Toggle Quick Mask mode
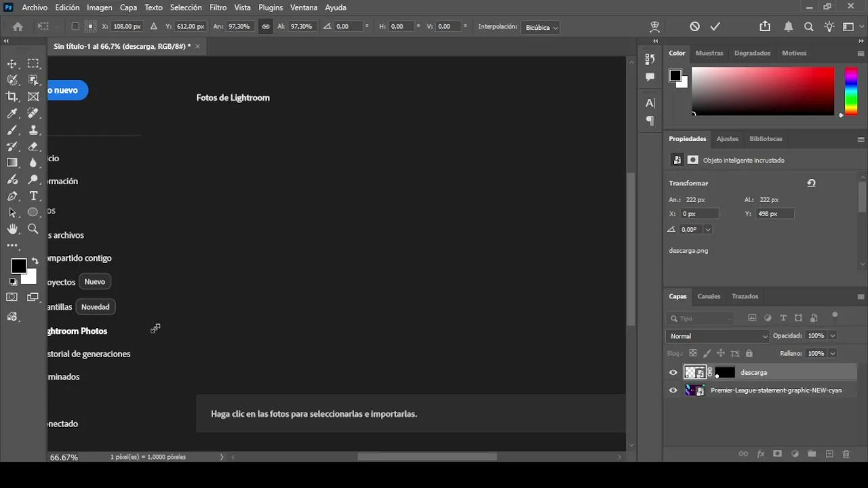 tap(12, 297)
